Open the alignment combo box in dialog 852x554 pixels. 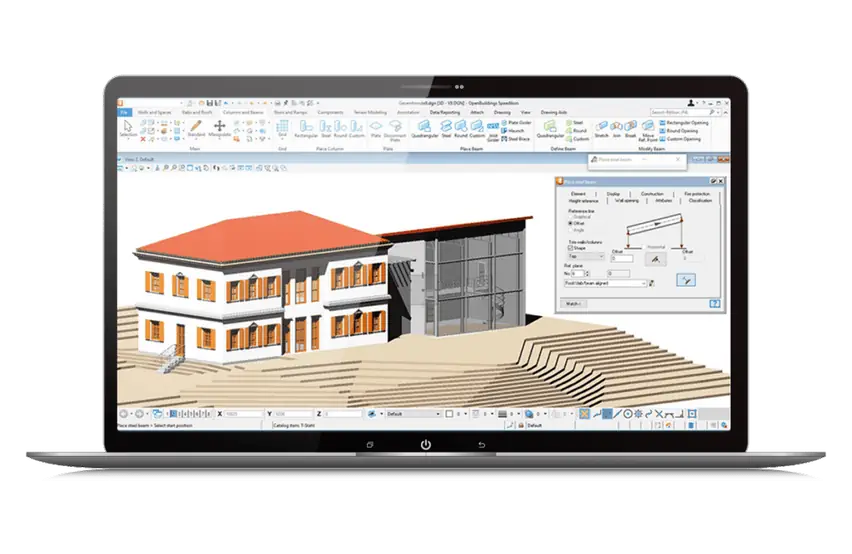pyautogui.click(x=605, y=283)
